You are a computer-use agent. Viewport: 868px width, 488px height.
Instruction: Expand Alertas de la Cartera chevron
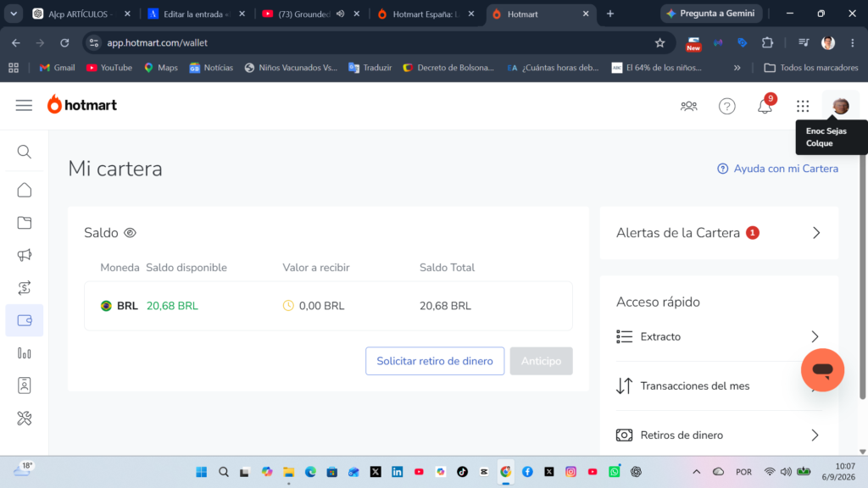coord(816,233)
